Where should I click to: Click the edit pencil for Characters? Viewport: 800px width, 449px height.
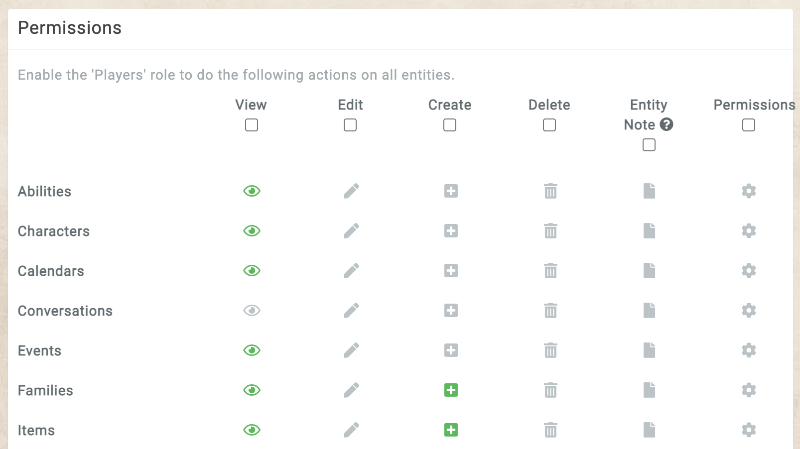(350, 231)
